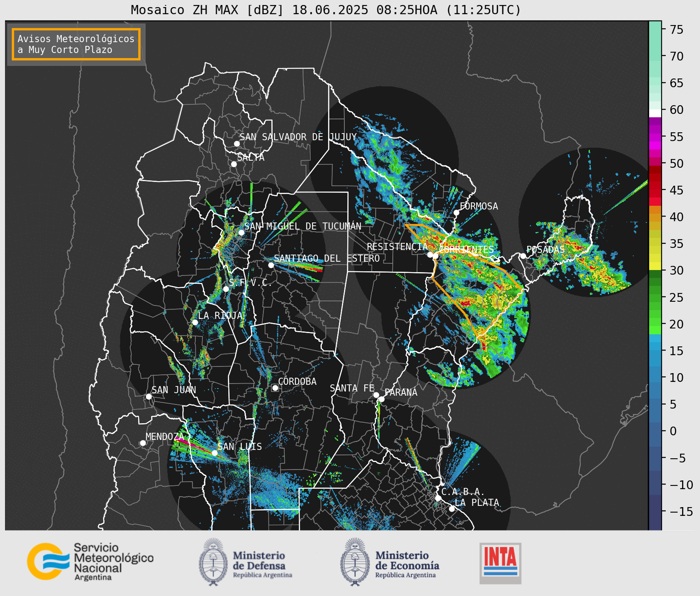Click the magenta 55 dBZ color band
The width and height of the screenshot is (700, 596).
pos(655,137)
